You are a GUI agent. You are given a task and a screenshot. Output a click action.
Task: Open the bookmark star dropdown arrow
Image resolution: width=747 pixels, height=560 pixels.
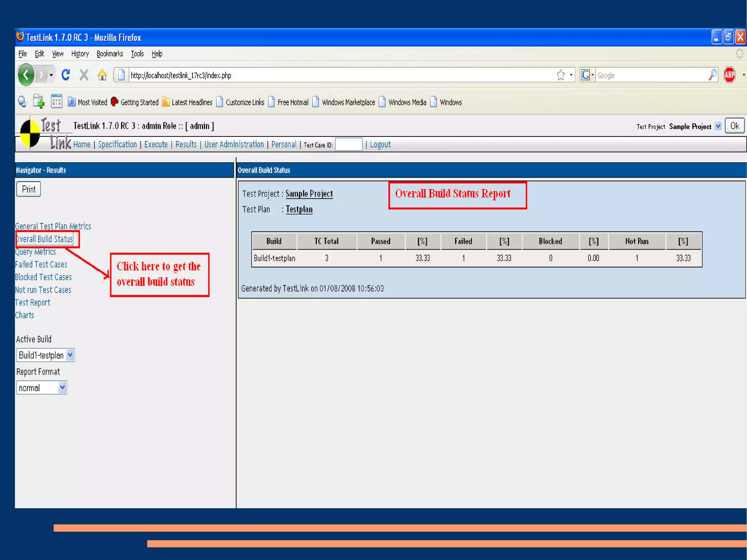point(571,75)
